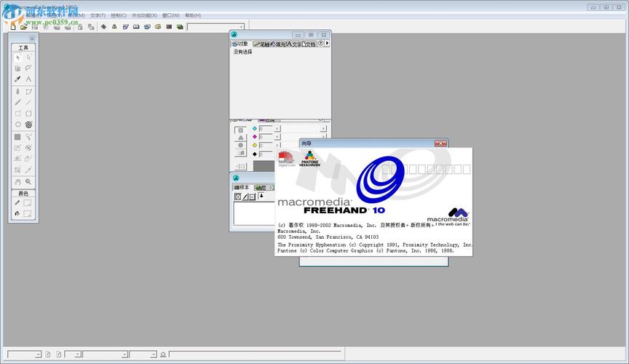Click the New document toolbar icon
Screen dimensions: 629x364
(x=13, y=27)
